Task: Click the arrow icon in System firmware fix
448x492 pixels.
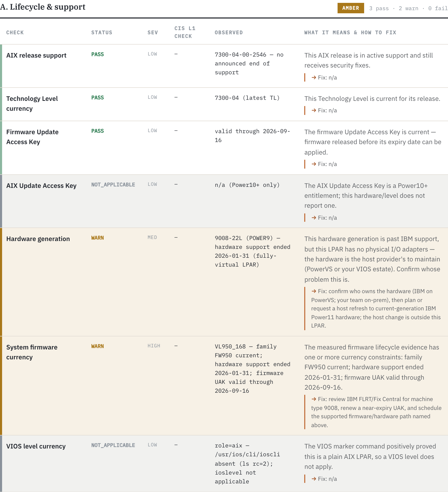Action: point(314,399)
